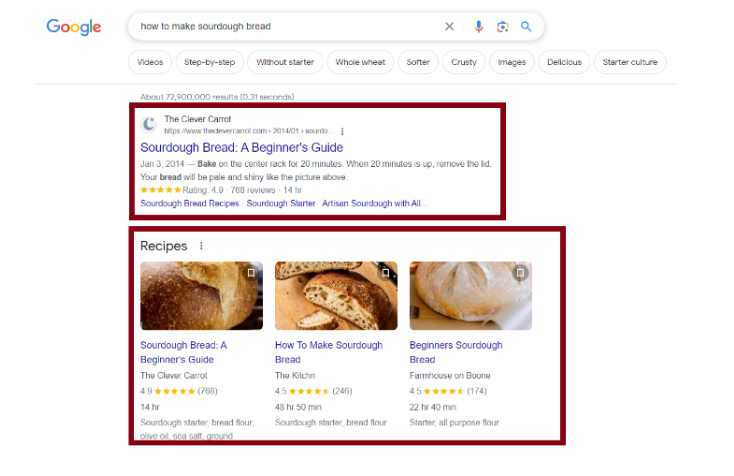
Task: Open Recipes section more options menu
Action: click(x=201, y=246)
